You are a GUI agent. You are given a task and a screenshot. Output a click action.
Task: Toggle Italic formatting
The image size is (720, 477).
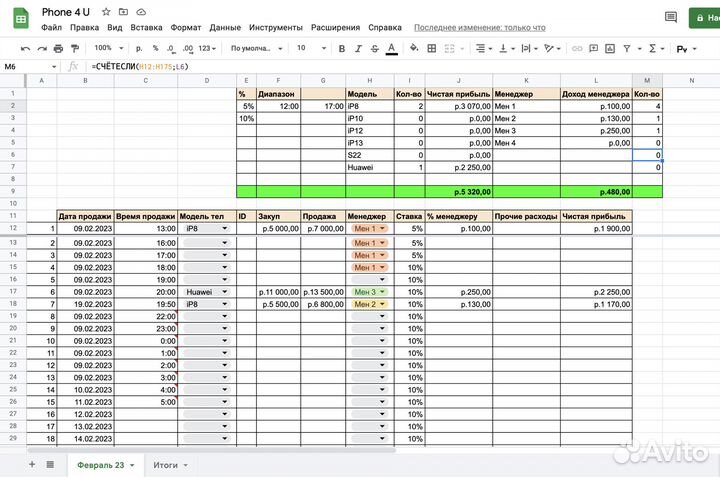coord(358,48)
